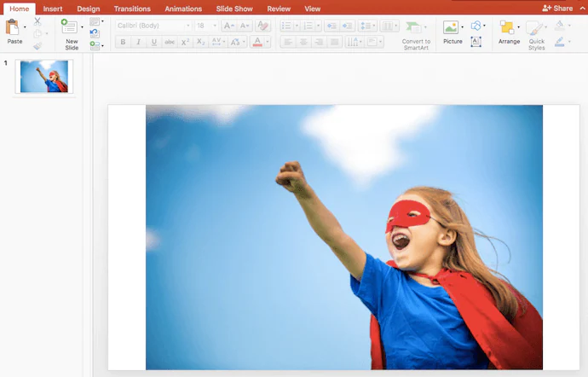Toggle Underline formatting
The height and width of the screenshot is (377, 588).
click(x=153, y=42)
